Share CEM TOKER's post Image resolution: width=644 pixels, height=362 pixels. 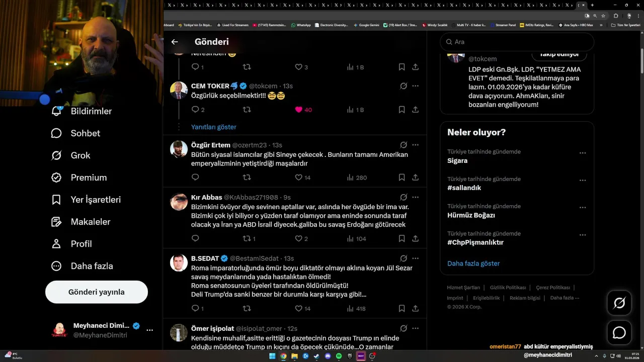(416, 110)
